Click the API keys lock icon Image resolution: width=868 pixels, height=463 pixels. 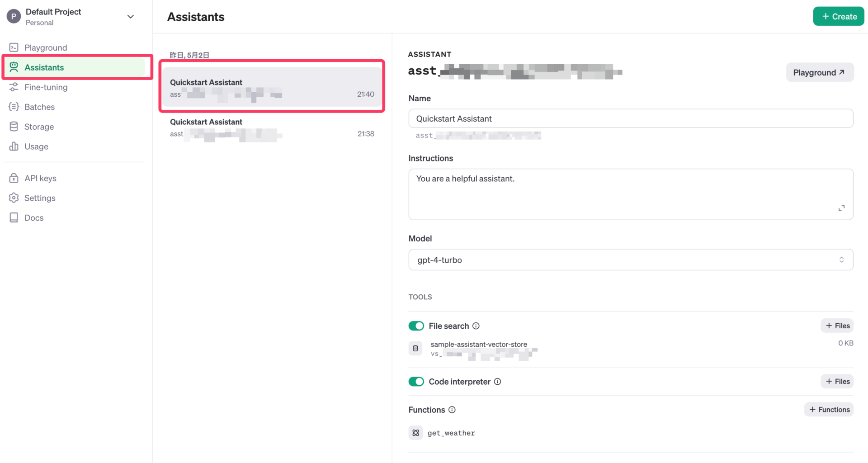[14, 178]
